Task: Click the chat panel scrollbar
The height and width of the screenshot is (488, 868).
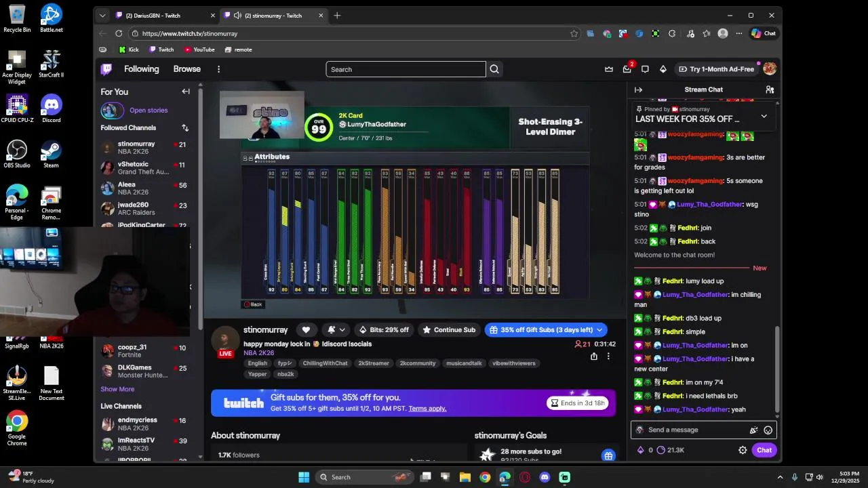Action: [777, 371]
